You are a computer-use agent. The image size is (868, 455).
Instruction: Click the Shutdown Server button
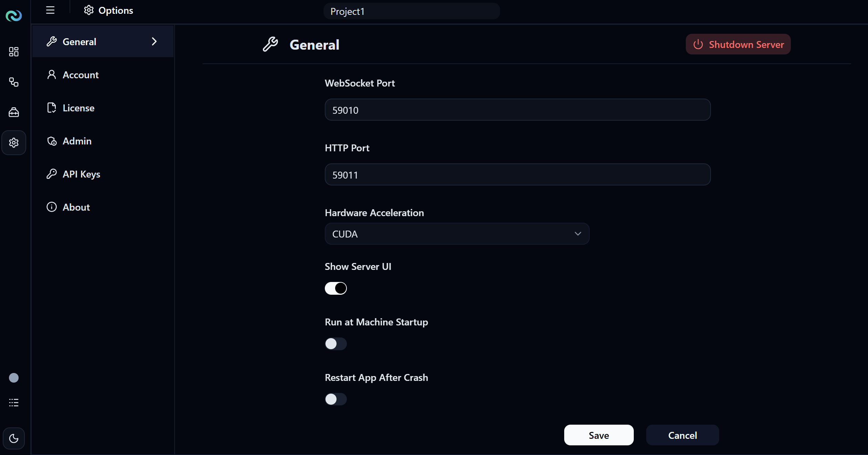(x=738, y=44)
